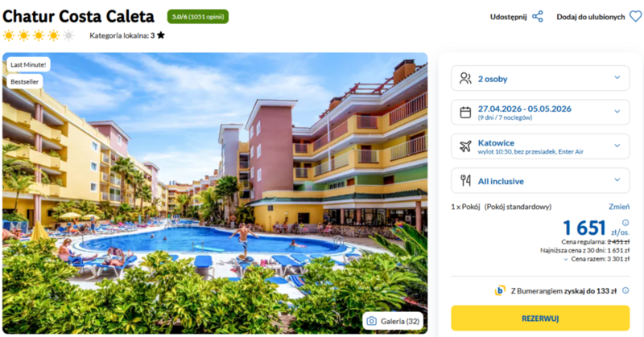Click the camera icon in the Galeria button
The image size is (644, 337).
[x=371, y=321]
